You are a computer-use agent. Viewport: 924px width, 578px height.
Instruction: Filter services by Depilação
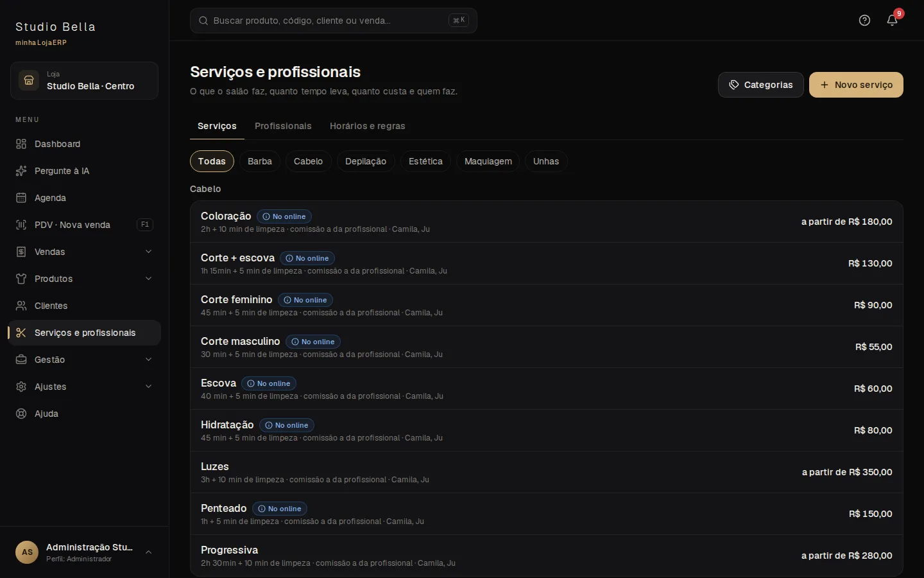tap(366, 161)
